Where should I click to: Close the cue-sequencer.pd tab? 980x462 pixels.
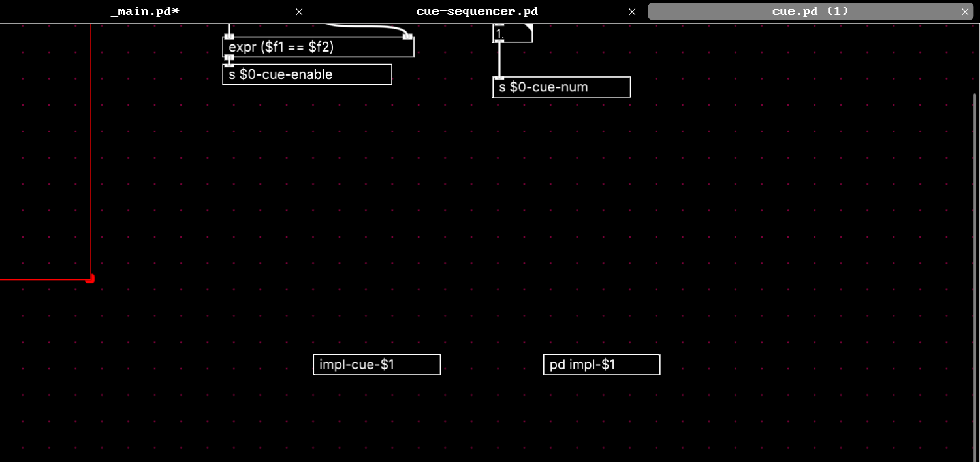tap(631, 12)
